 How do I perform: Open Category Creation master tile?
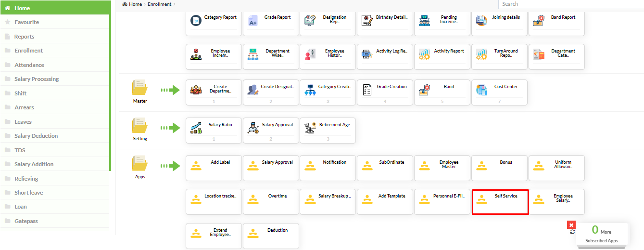[328, 92]
